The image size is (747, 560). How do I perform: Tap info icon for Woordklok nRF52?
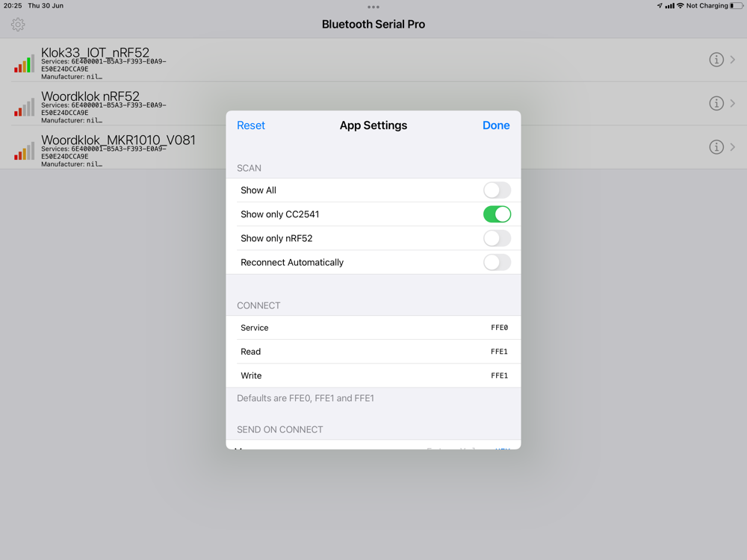716,103
